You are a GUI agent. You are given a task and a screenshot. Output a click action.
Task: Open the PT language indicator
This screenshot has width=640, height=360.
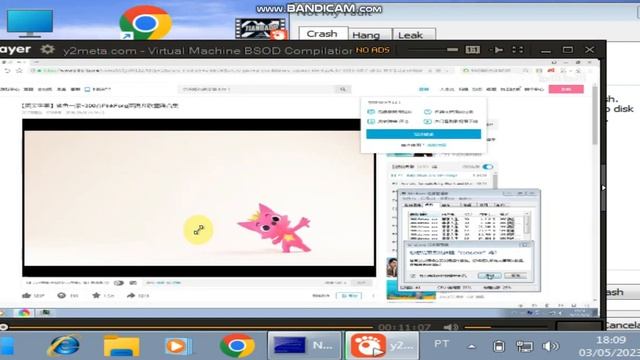[x=441, y=344]
